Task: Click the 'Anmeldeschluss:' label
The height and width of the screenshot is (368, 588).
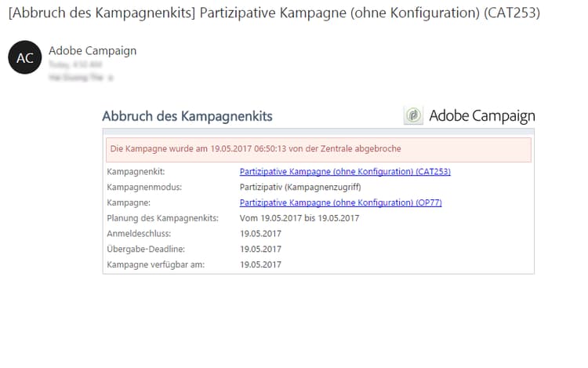Action: pos(139,234)
